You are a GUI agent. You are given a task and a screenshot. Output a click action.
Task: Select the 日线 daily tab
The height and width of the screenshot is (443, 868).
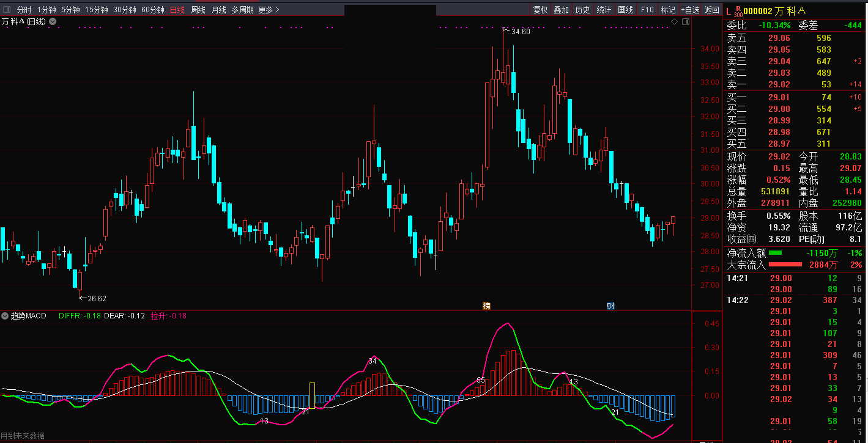click(177, 10)
